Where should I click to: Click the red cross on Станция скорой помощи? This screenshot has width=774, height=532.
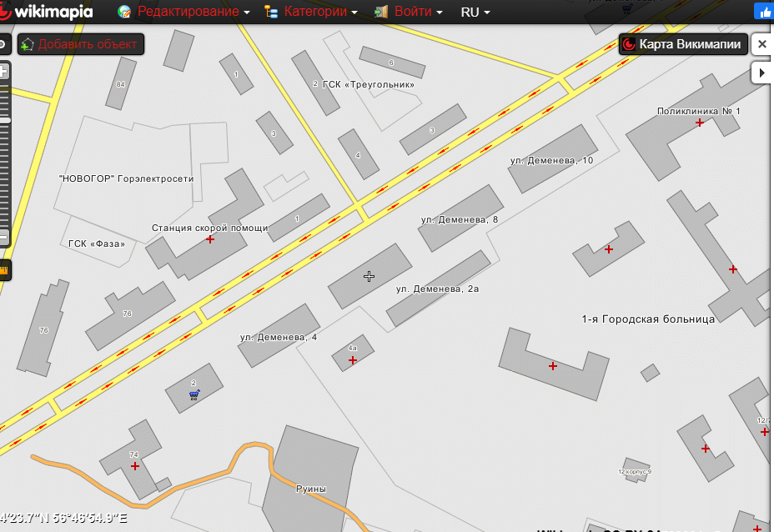click(209, 240)
